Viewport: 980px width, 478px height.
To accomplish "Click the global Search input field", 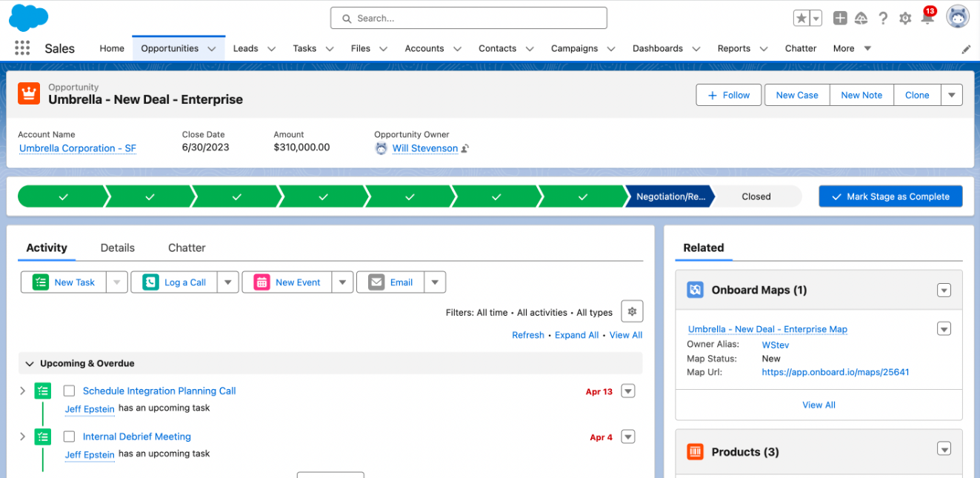I will click(469, 19).
